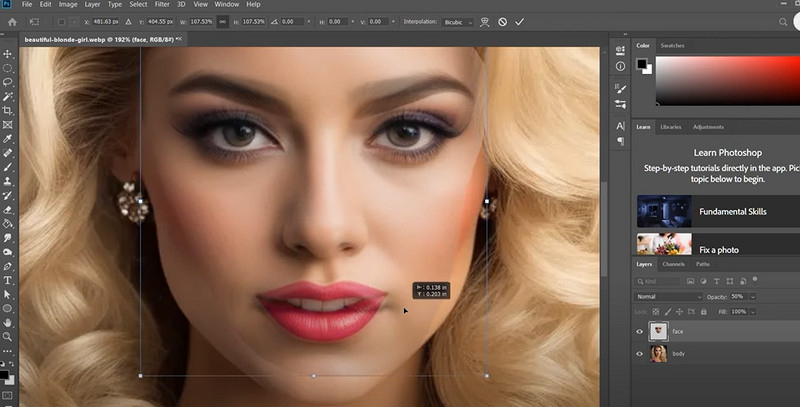Viewport: 800px width, 407px height.
Task: Toggle relative positioning triangle icon
Action: point(129,22)
